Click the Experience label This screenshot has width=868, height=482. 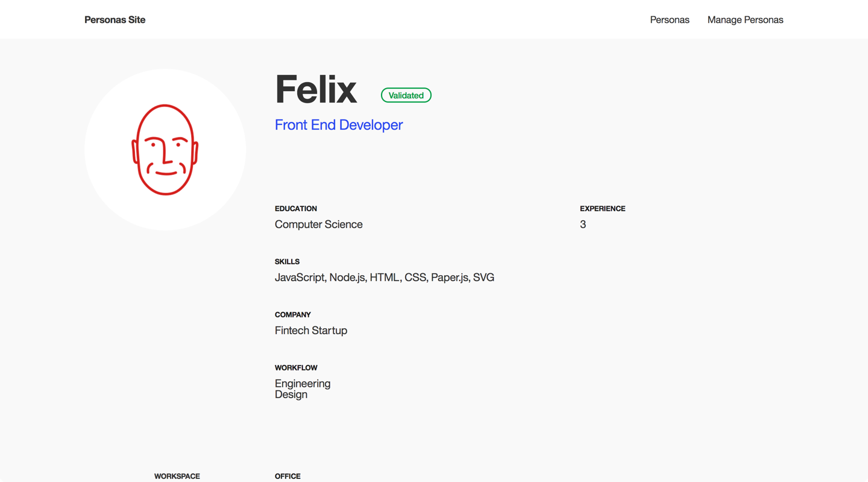[x=602, y=209]
